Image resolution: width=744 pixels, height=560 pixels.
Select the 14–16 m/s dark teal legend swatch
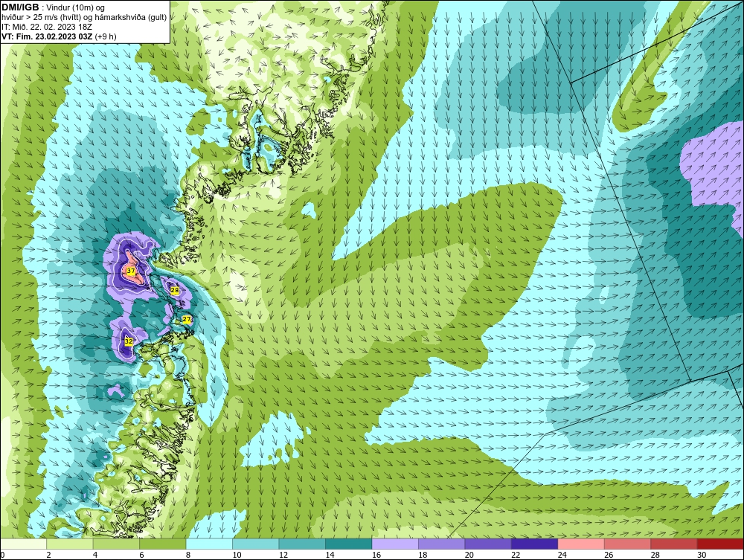[349, 544]
